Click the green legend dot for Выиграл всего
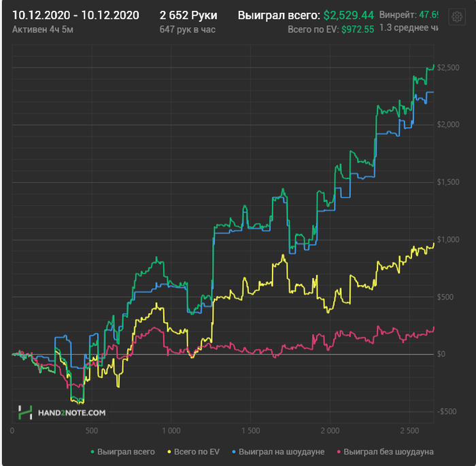Viewport: 476px width, 466px height. pos(92,452)
